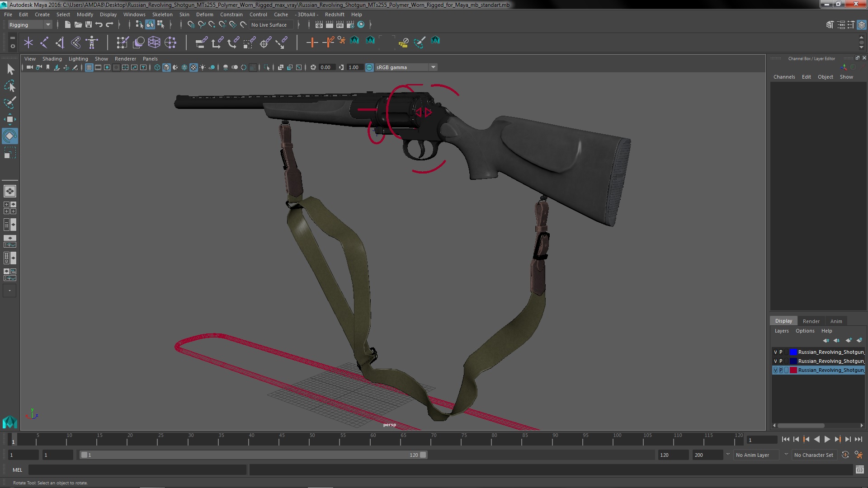Toggle playback P on the red layer
The width and height of the screenshot is (868, 488).
point(781,370)
